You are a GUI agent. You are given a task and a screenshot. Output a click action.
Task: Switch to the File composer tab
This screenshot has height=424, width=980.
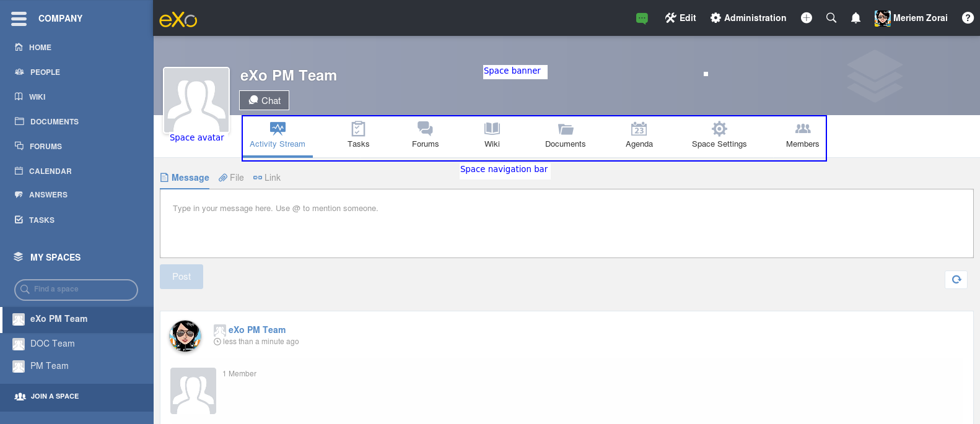tap(231, 178)
